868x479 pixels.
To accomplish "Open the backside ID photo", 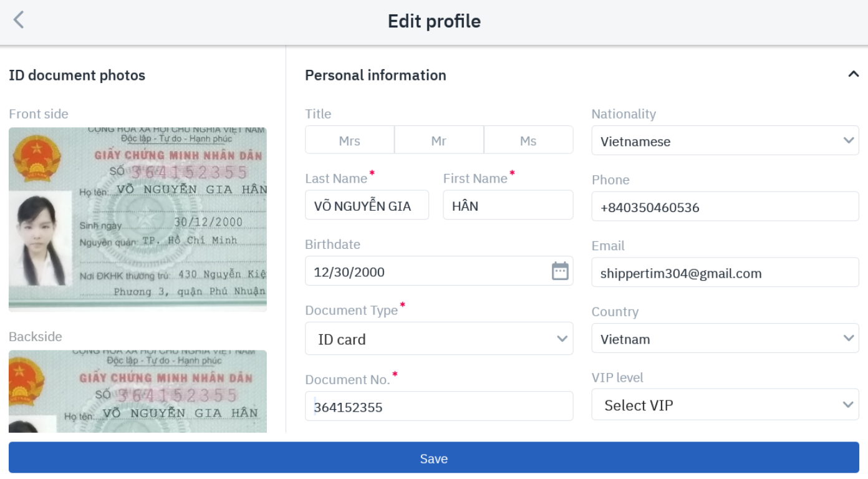I will (x=138, y=391).
